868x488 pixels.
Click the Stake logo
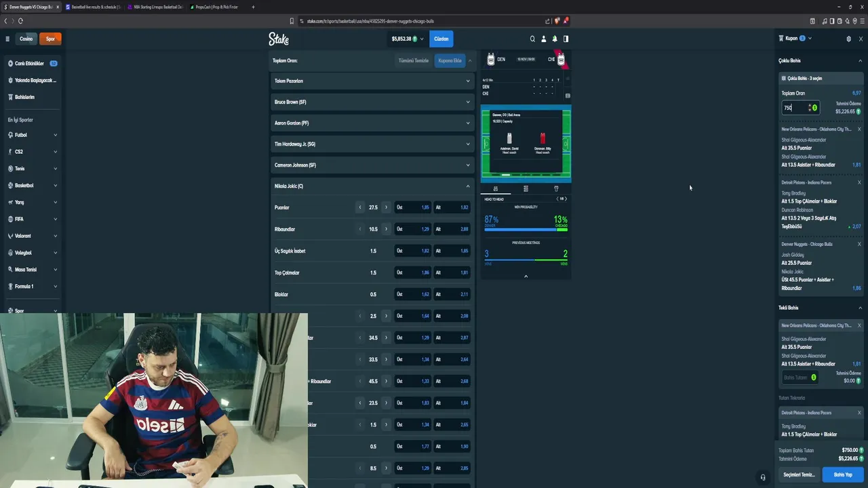click(x=279, y=39)
